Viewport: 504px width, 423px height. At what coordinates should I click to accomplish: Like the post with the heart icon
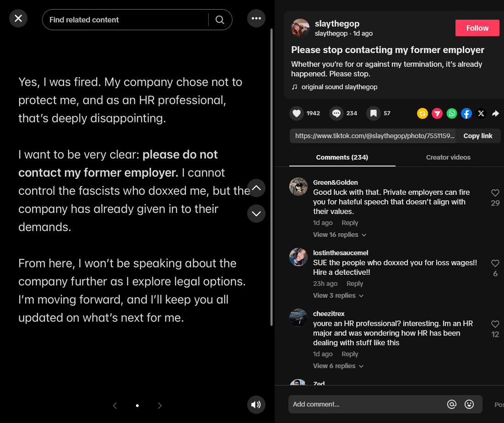[x=297, y=113]
